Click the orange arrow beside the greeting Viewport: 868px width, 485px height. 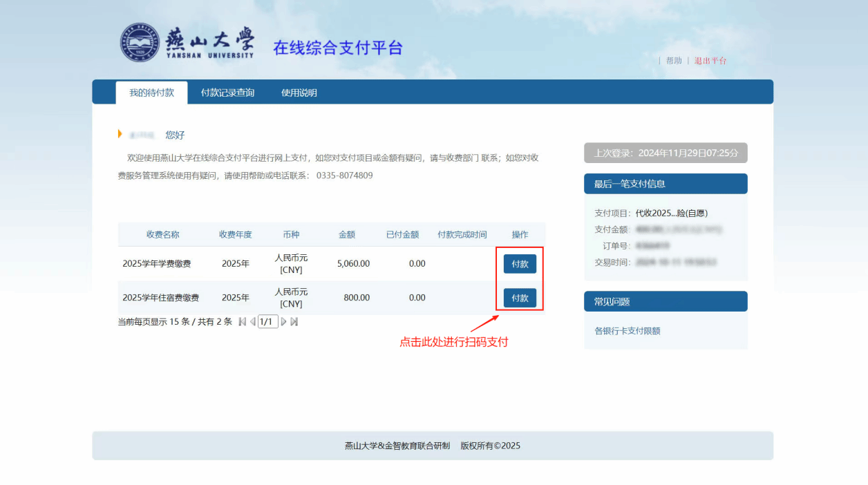(x=120, y=134)
